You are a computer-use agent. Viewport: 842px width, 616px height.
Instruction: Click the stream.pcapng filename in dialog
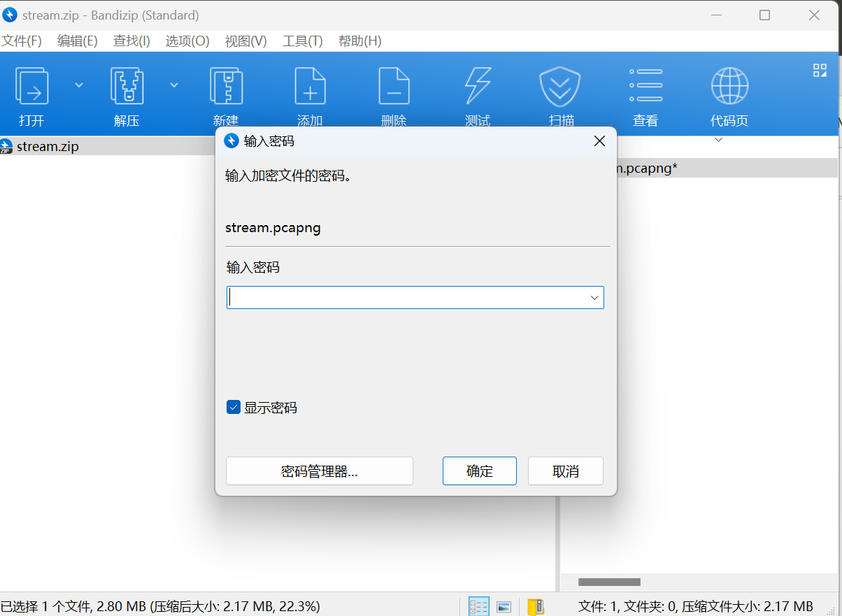pyautogui.click(x=273, y=228)
